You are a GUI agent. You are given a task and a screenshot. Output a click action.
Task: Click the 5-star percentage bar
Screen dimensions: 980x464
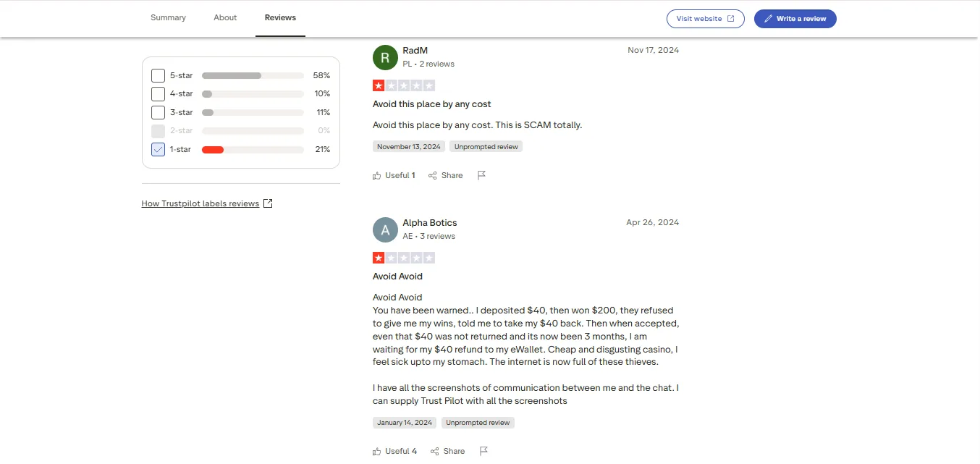(x=253, y=75)
